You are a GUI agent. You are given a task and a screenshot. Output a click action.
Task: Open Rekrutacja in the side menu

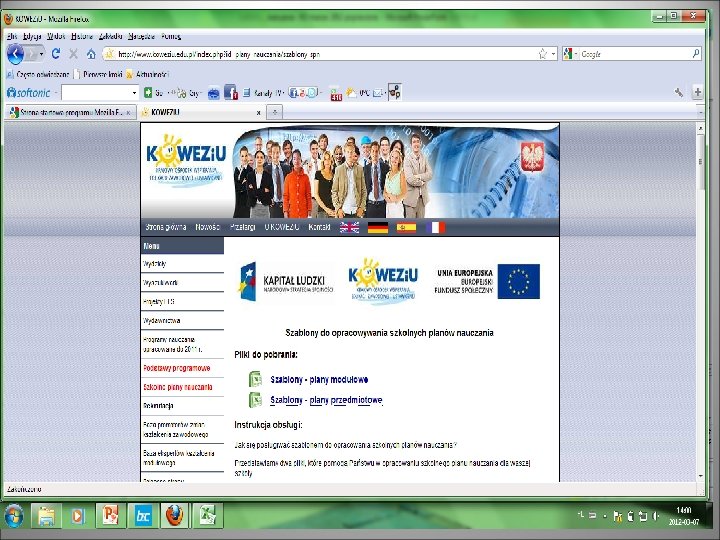click(x=158, y=406)
